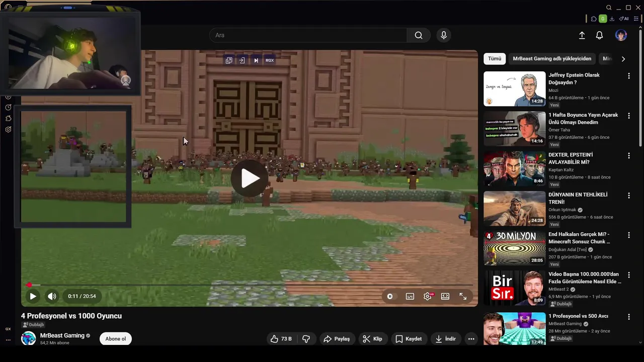
Task: Click the Klip scissors button
Action: [x=372, y=339]
